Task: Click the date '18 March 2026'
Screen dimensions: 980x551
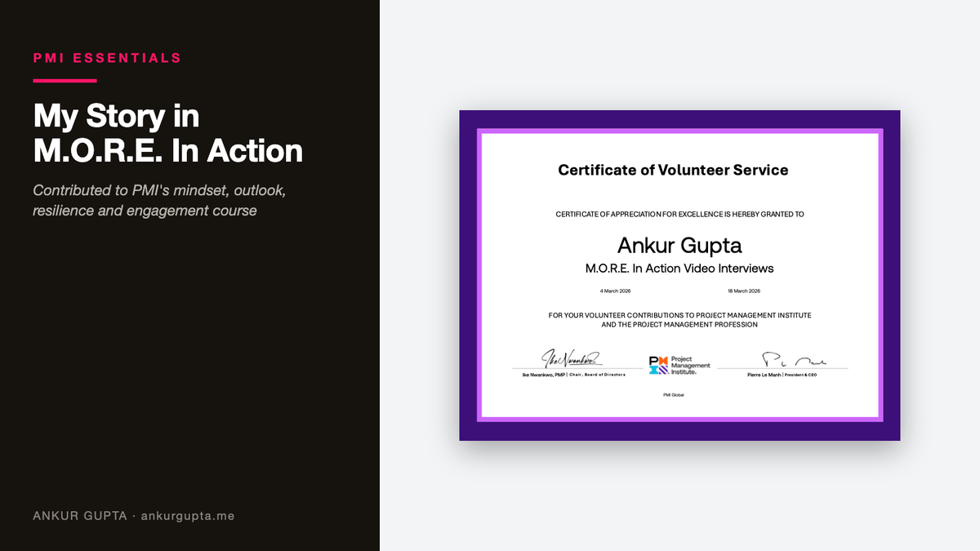Action: click(744, 291)
